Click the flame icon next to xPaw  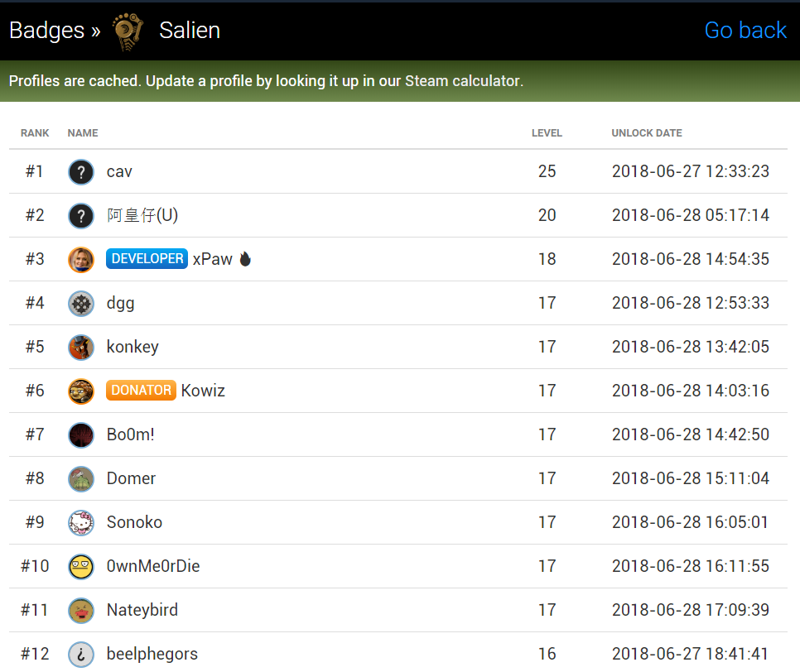point(245,259)
